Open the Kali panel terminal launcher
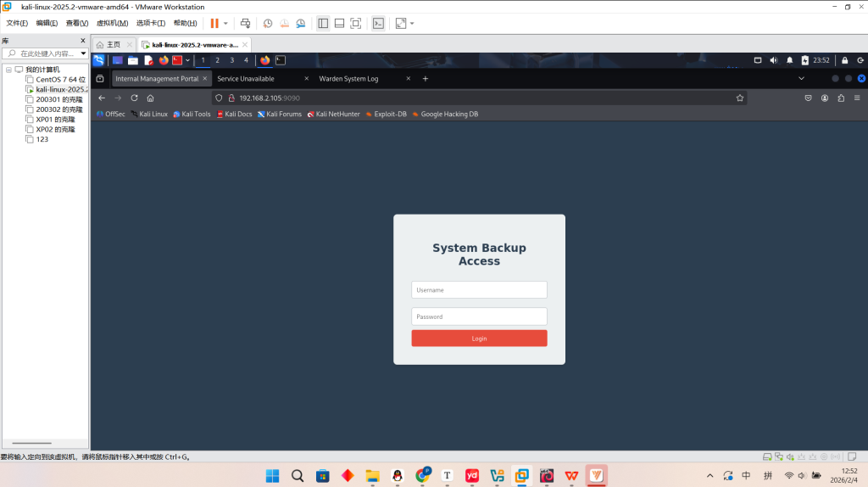This screenshot has height=487, width=868. tap(280, 60)
